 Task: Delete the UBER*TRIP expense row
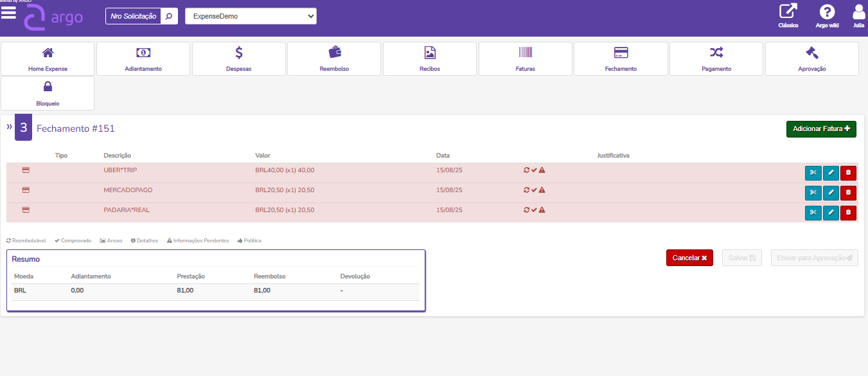(x=848, y=173)
